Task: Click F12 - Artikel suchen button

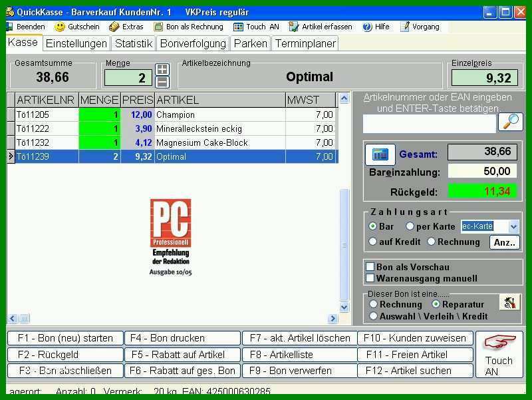Action: (415, 371)
